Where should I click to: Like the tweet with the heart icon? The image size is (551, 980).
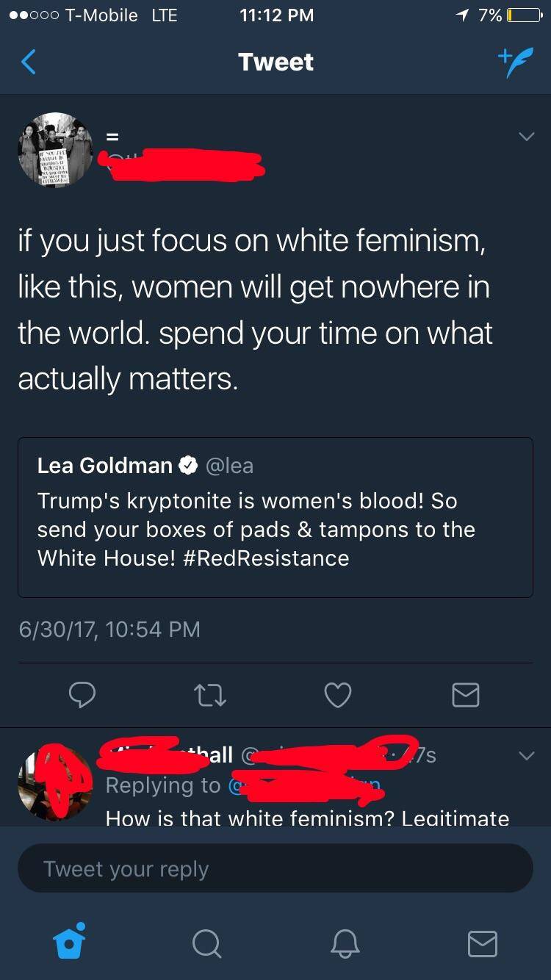(337, 695)
